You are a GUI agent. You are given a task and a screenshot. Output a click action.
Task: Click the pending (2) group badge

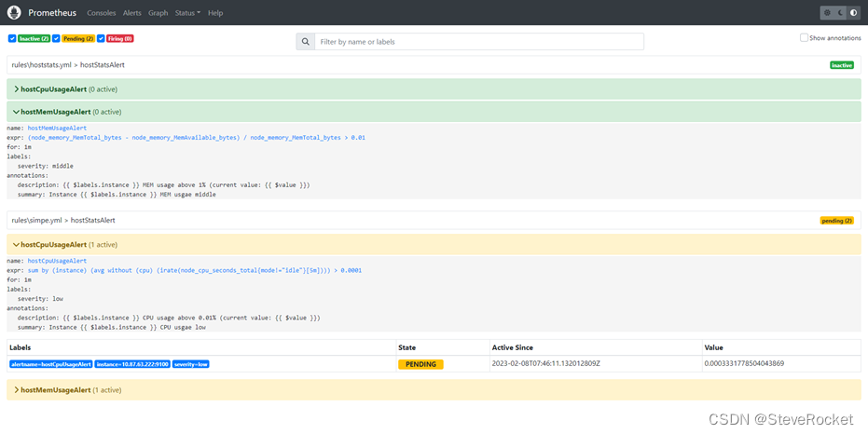836,221
